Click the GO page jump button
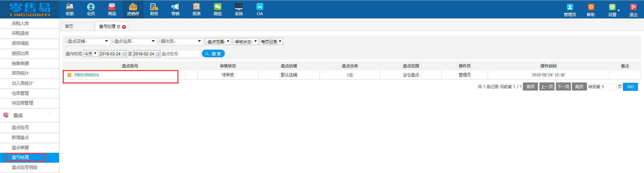This screenshot has height=173, width=644. click(630, 86)
